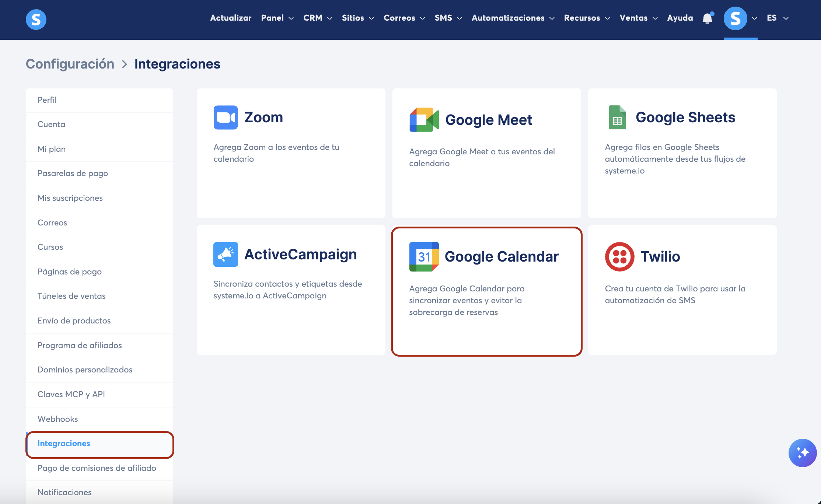Expand the Recursos dropdown menu

pyautogui.click(x=587, y=18)
